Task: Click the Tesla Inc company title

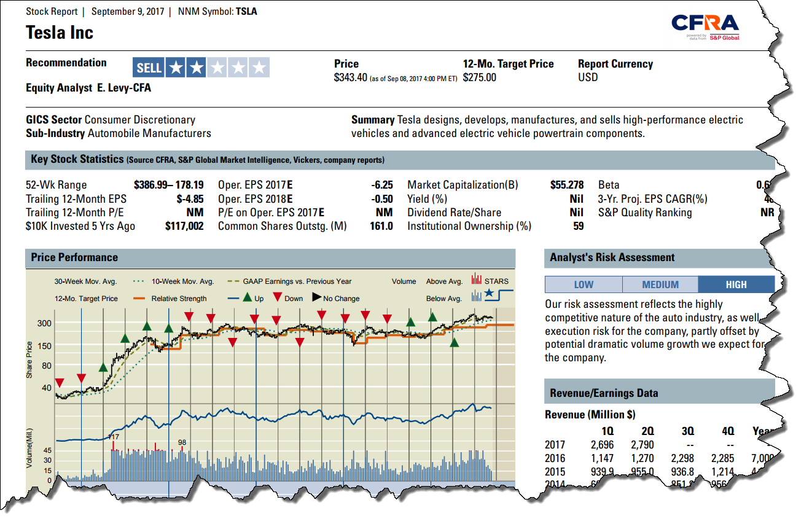Action: pos(60,33)
